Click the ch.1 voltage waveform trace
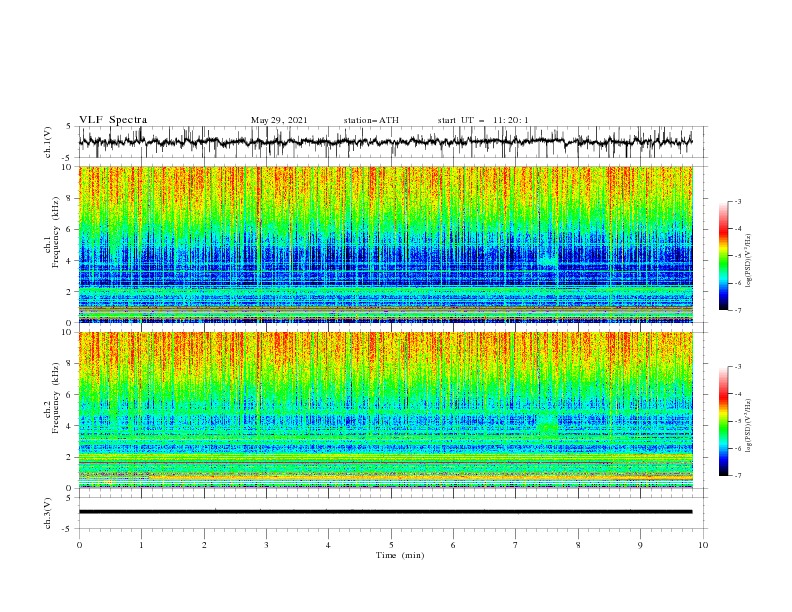The height and width of the screenshot is (612, 792). (385, 142)
